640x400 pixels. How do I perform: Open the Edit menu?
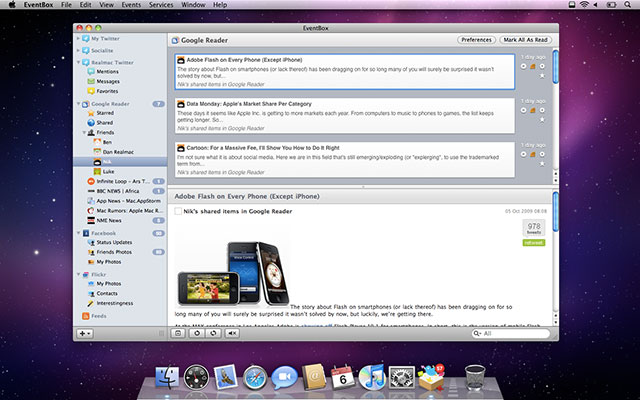[x=85, y=5]
